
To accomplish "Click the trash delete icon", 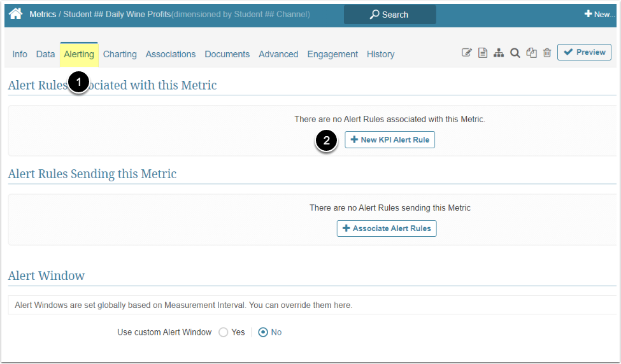I will click(x=547, y=53).
